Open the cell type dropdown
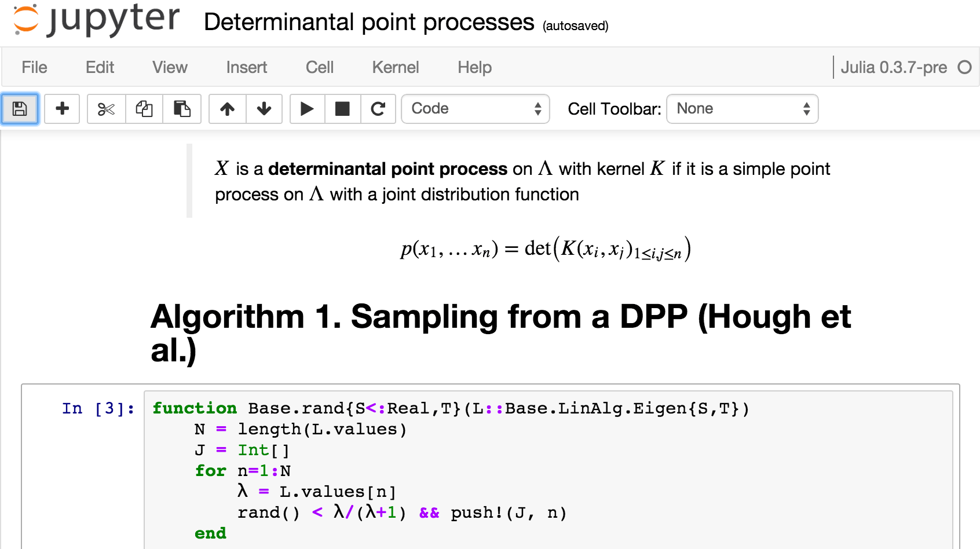The height and width of the screenshot is (549, 980). coord(475,109)
